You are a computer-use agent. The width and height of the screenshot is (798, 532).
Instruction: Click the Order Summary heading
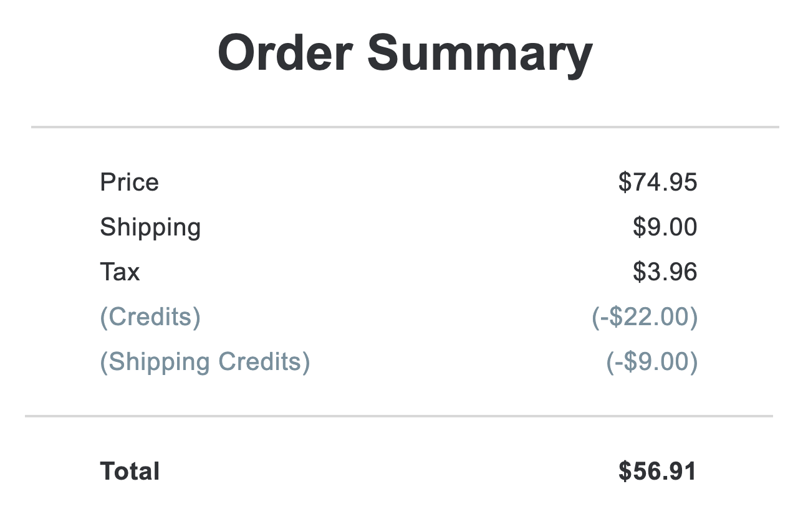click(x=405, y=54)
